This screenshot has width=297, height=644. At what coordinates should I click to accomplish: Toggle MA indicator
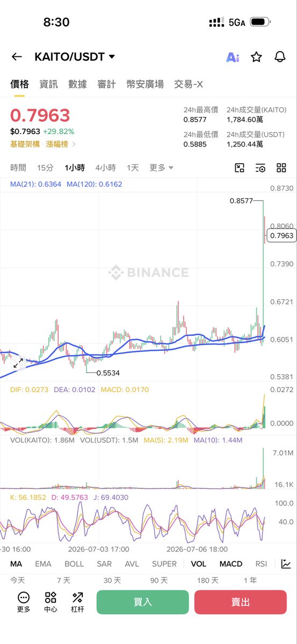(16, 564)
